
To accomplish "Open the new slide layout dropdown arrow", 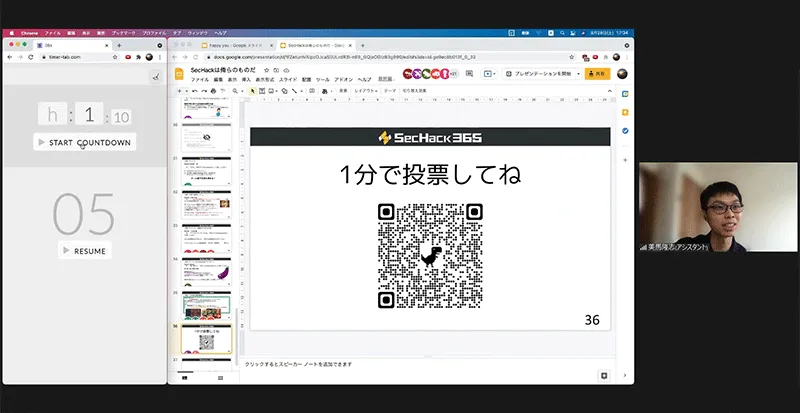I will pos(187,91).
